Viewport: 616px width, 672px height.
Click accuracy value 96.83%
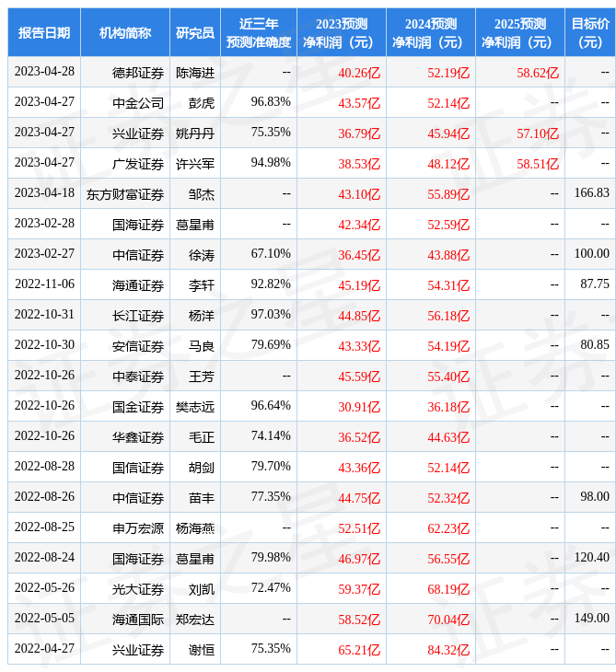coord(271,102)
